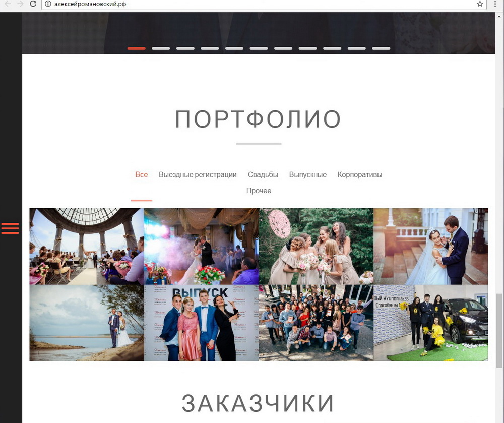View the Hyundai car promo photo

tap(430, 323)
